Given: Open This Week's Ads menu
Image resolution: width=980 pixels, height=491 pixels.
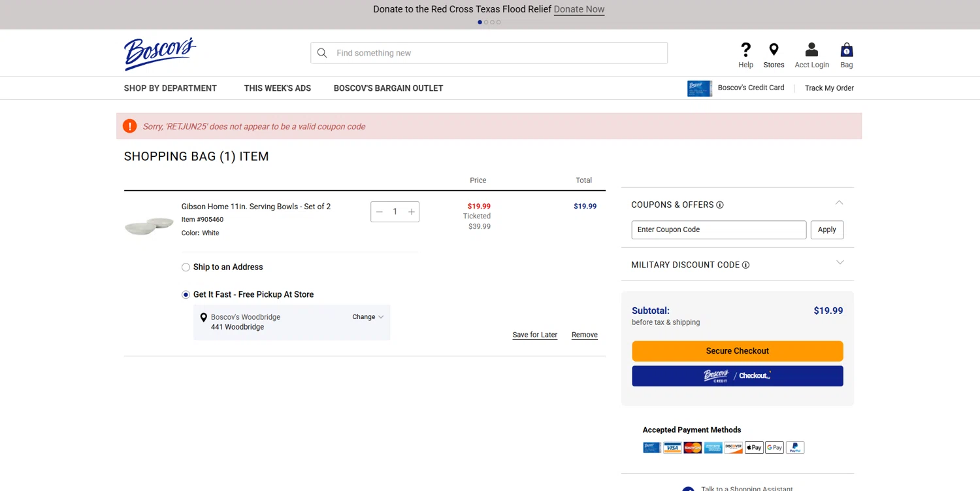Looking at the screenshot, I should [278, 88].
